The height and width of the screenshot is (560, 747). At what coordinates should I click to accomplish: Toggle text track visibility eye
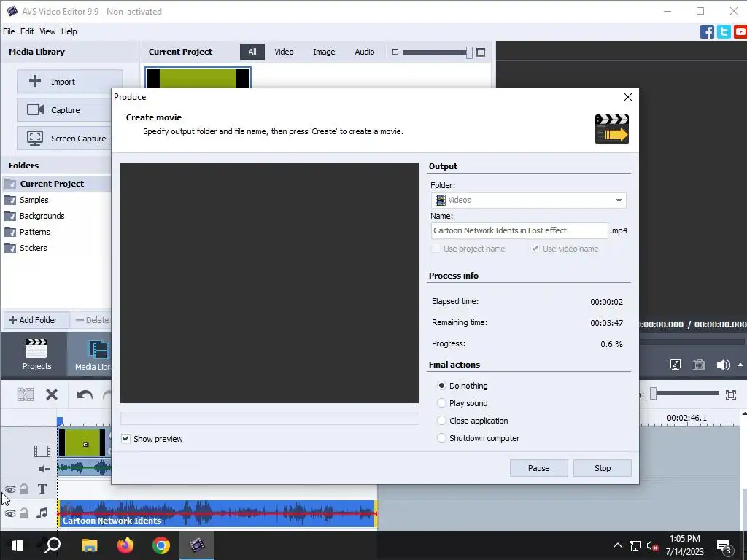pos(10,489)
